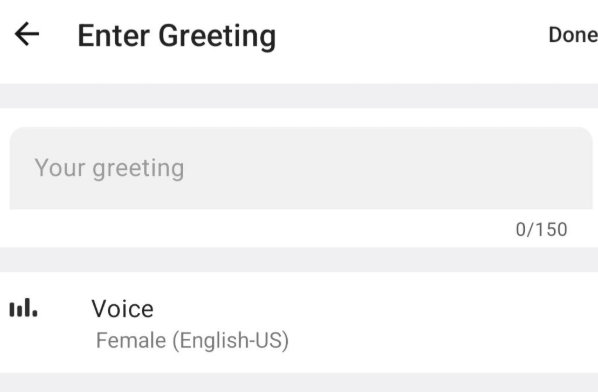Click the Enter Greeting header title
This screenshot has width=598, height=392.
tap(177, 36)
